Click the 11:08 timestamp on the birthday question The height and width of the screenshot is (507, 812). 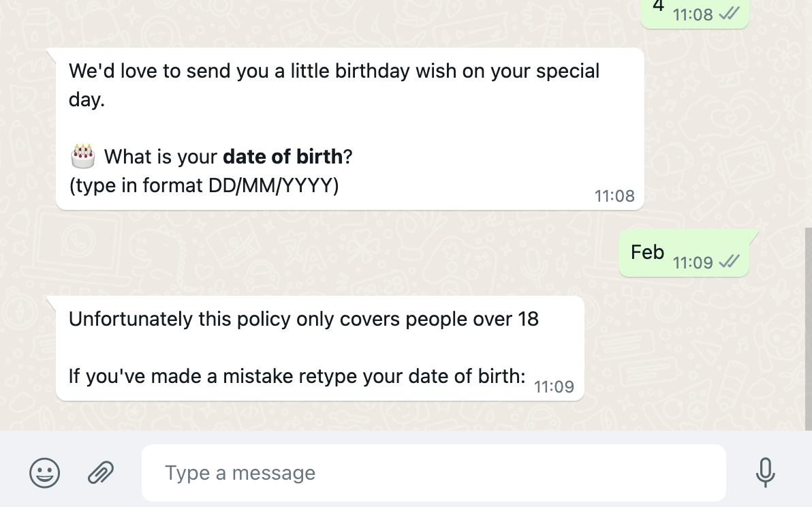(x=614, y=196)
